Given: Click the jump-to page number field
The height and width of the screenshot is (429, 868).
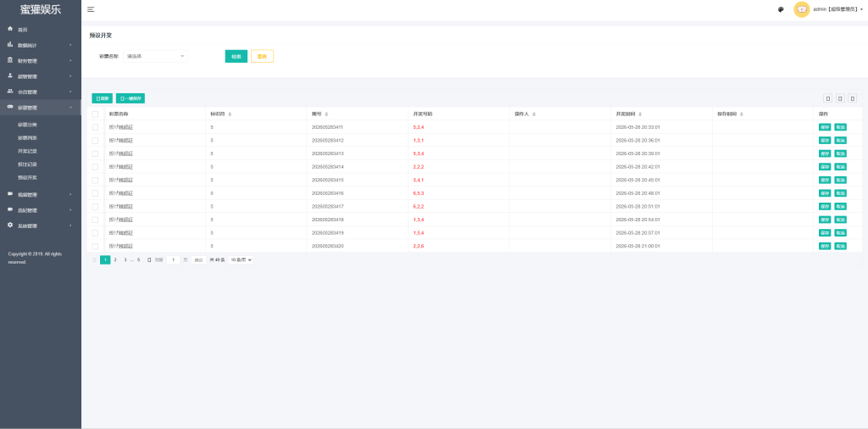Looking at the screenshot, I should (173, 259).
